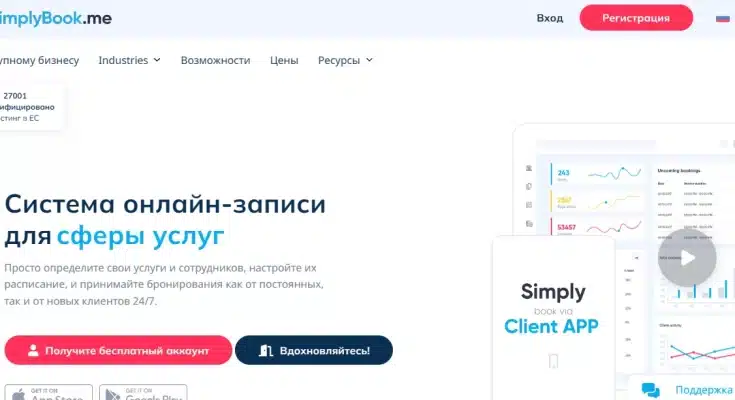Viewport: 735px width, 400px height.
Task: Click the SimplyBook.me logo
Action: (x=55, y=19)
